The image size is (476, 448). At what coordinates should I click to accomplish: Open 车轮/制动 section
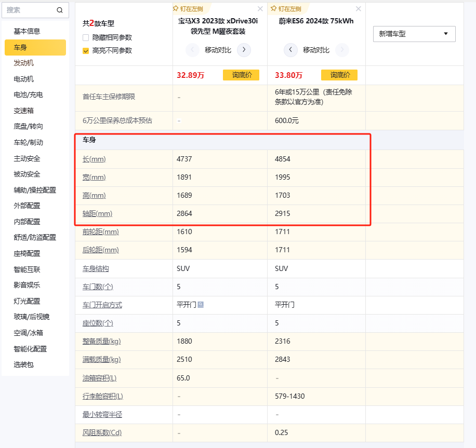point(28,142)
